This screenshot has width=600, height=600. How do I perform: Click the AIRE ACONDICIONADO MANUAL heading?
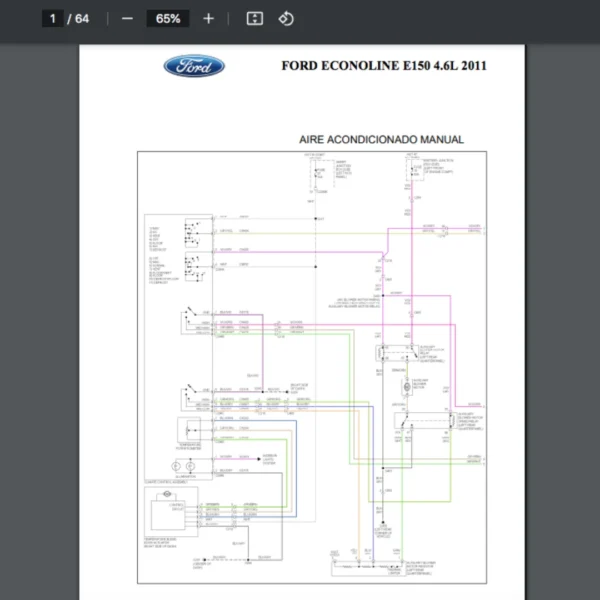tap(381, 140)
